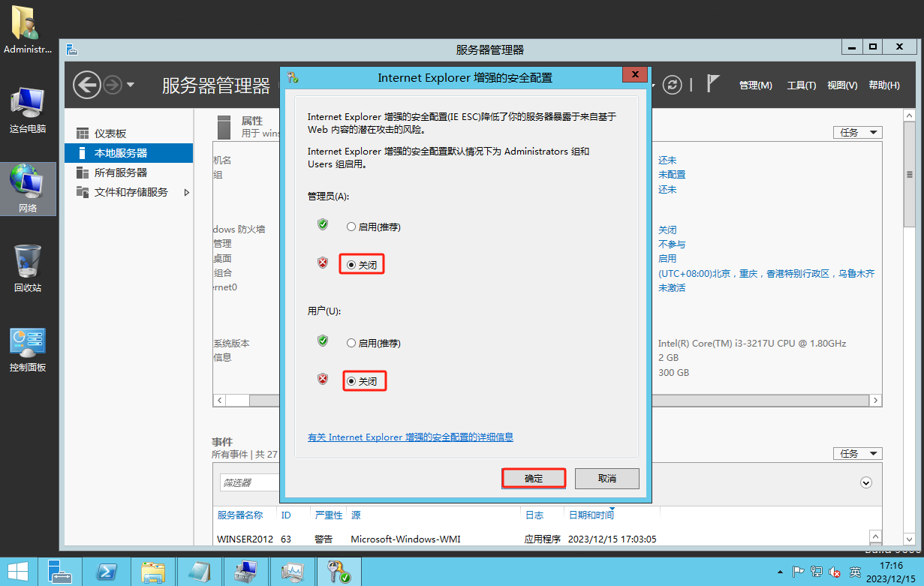Select the Microsoft-Windows-WMI event row

[x=539, y=539]
